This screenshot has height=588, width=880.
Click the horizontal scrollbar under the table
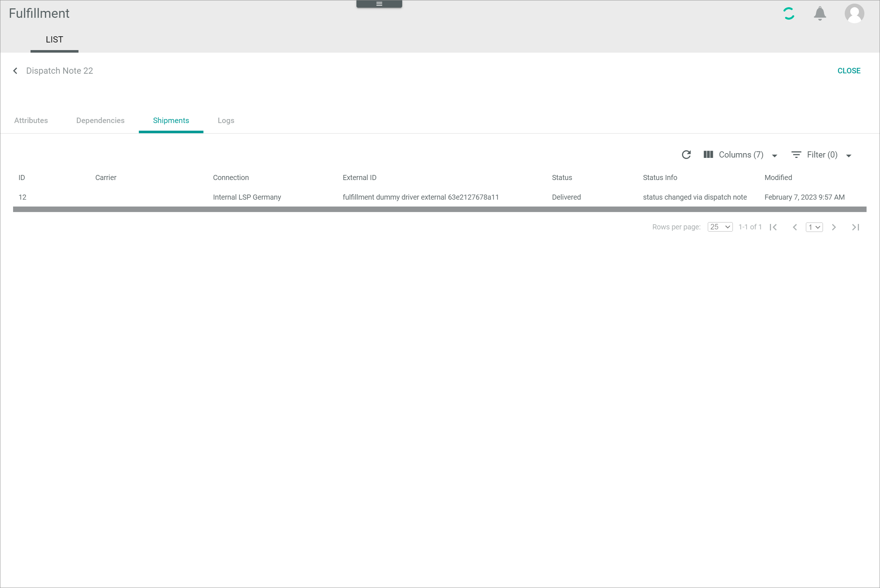(x=439, y=209)
